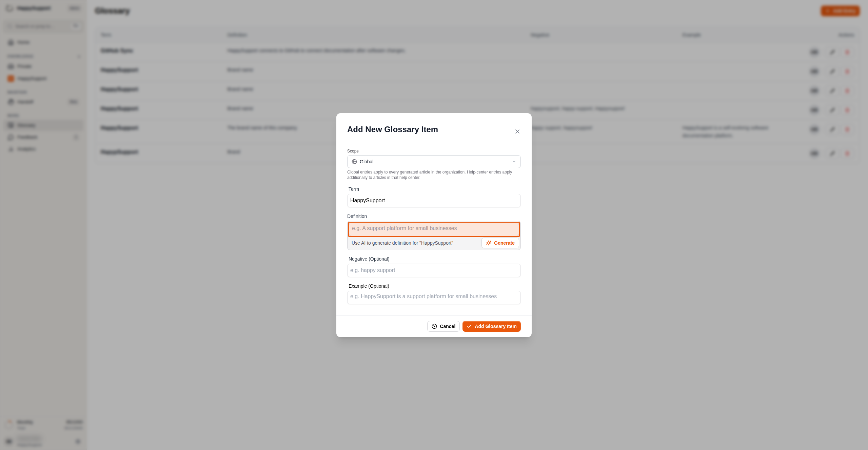
Task: Click the Example (Optional) input field
Action: (x=434, y=298)
